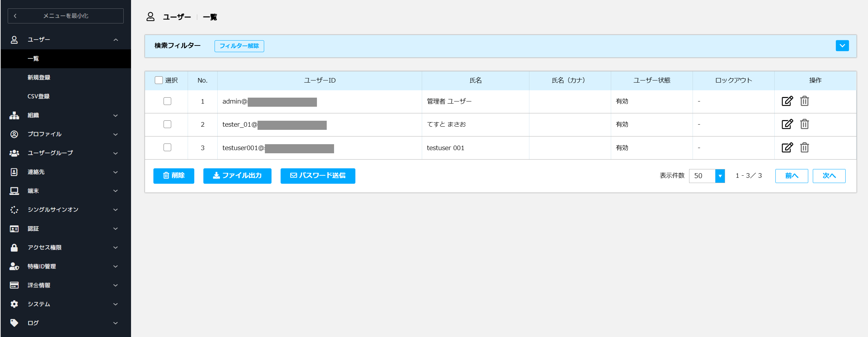The width and height of the screenshot is (868, 337).
Task: Select the 一覧 submenu item
Action: click(66, 58)
